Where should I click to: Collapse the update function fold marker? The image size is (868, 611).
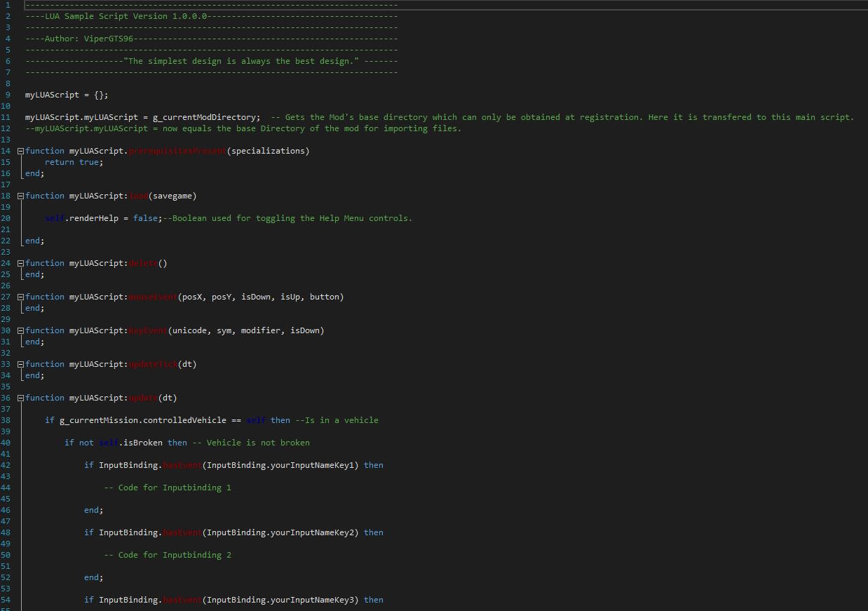pos(21,398)
